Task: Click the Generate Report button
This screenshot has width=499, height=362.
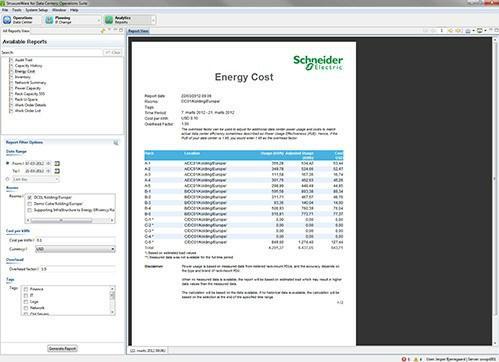Action: (62, 349)
